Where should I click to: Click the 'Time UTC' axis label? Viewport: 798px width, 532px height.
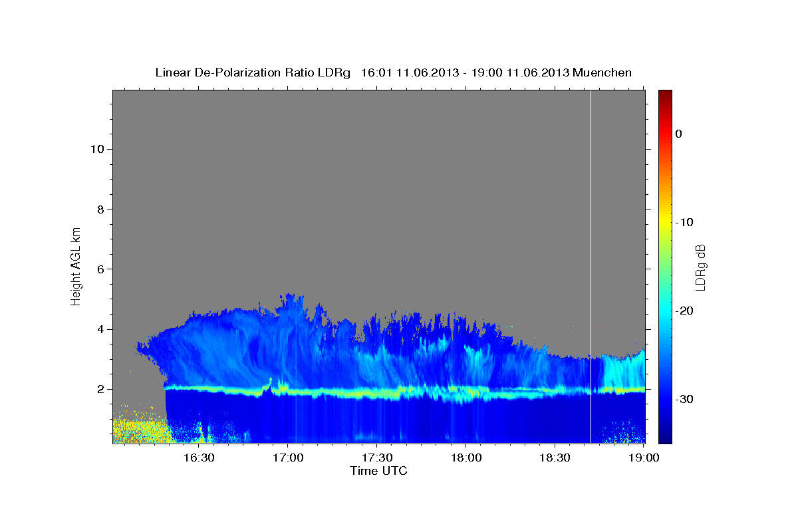point(378,471)
